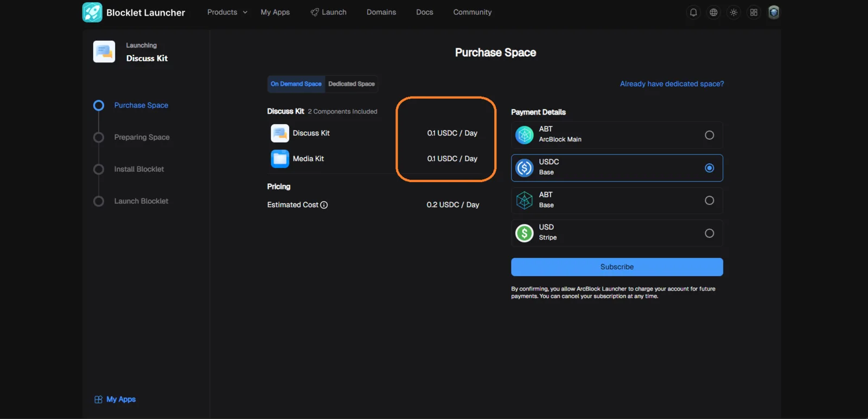Viewport: 868px width, 419px height.
Task: Select the ABT Base payment radio
Action: coord(709,201)
